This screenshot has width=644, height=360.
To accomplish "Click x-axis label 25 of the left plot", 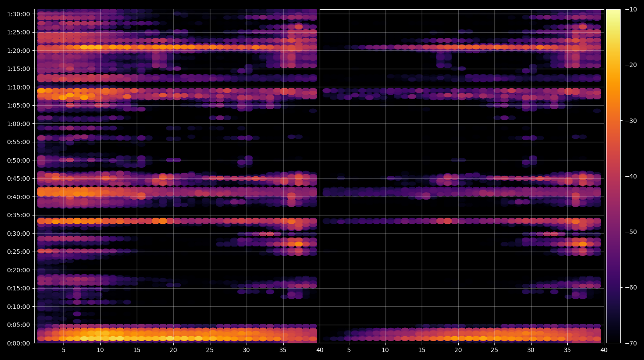I will tap(210, 350).
